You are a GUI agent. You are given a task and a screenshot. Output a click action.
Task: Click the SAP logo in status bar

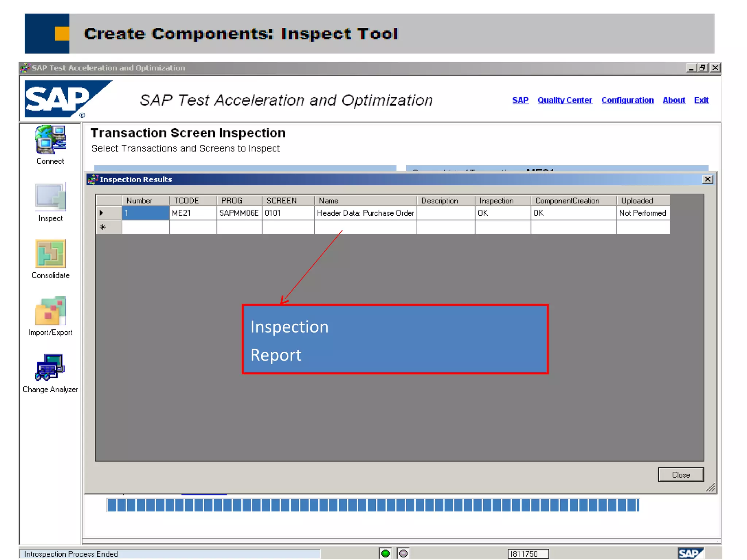(690, 553)
